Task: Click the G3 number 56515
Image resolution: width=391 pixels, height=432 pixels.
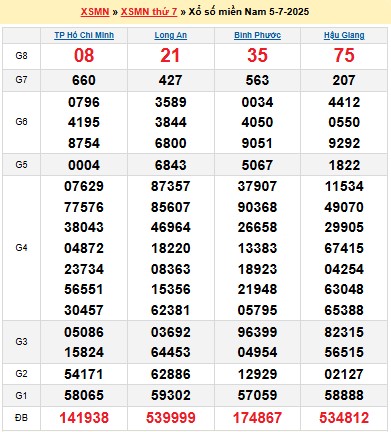Action: [344, 352]
